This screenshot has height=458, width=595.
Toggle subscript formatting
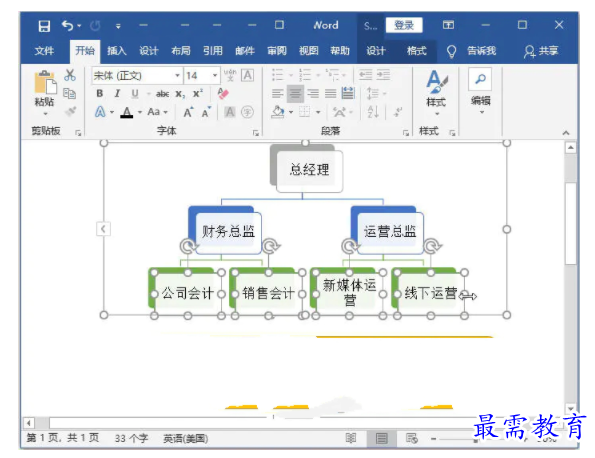click(180, 94)
